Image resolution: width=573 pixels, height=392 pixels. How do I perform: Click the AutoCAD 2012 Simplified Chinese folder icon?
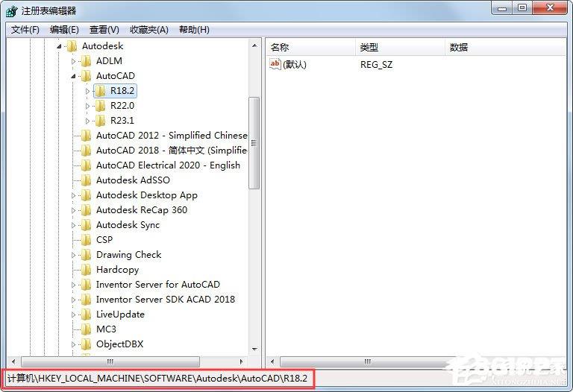pyautogui.click(x=86, y=136)
